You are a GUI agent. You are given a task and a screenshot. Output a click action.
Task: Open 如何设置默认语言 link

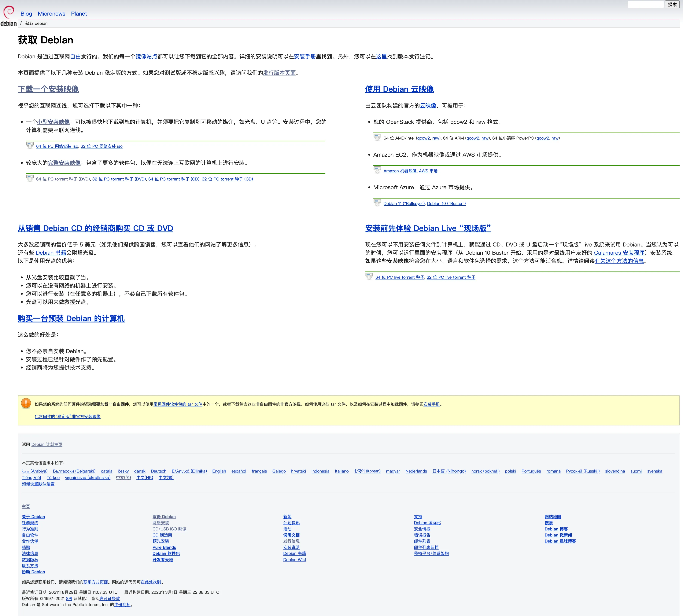tap(38, 484)
